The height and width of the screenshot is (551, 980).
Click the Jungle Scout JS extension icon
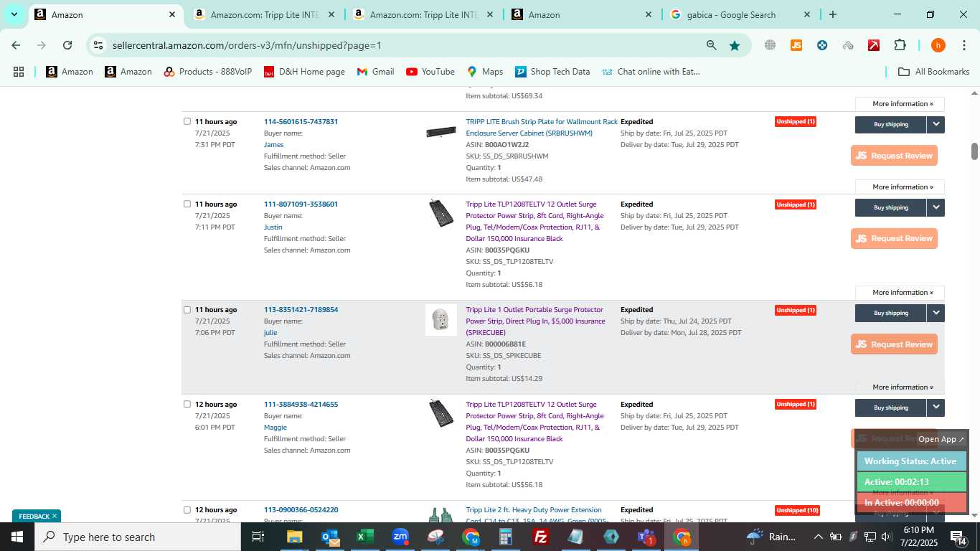pos(796,45)
